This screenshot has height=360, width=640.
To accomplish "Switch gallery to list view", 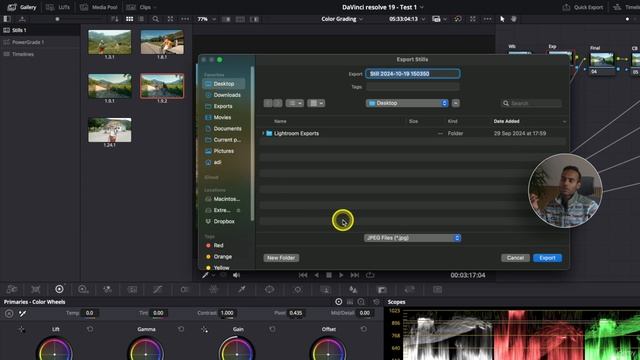I will 141,19.
